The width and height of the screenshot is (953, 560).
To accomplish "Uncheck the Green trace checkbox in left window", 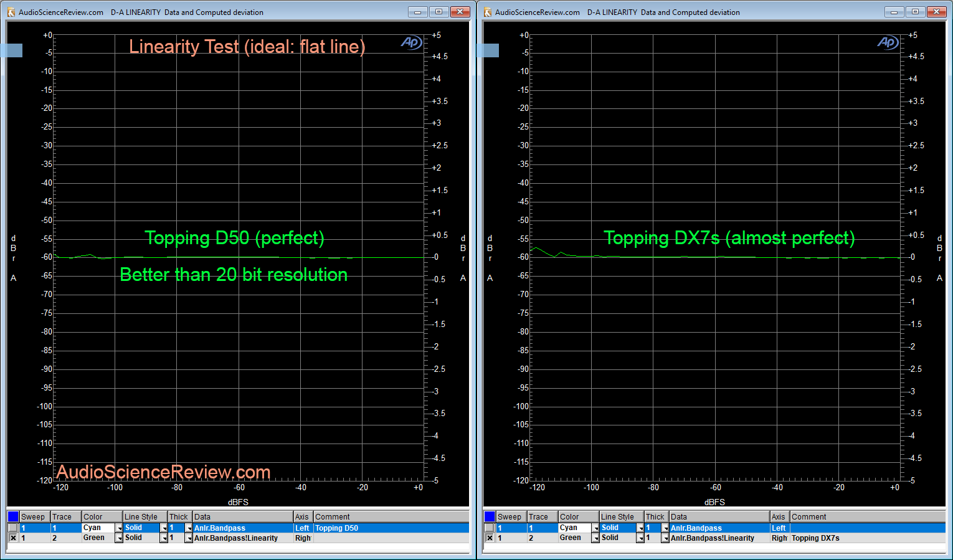I will click(x=13, y=538).
